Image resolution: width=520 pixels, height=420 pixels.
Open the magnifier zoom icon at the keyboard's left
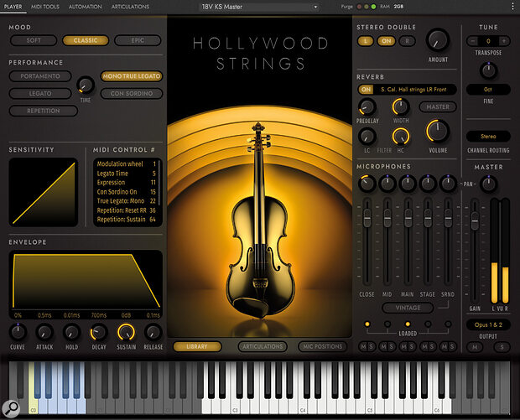click(11, 408)
